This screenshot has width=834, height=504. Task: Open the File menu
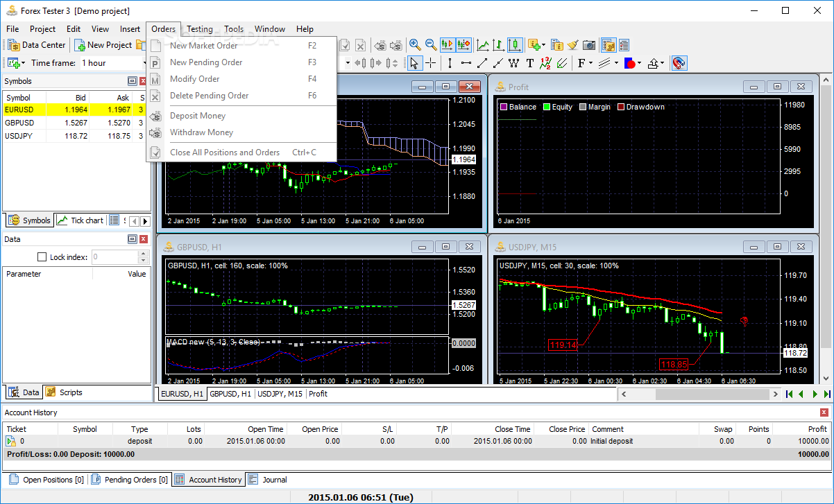(12, 29)
